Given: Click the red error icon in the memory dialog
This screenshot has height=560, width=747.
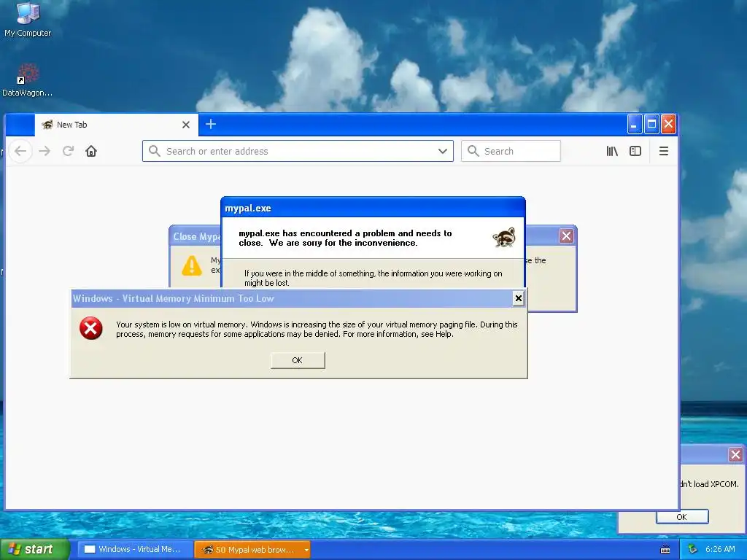Looking at the screenshot, I should click(x=91, y=328).
